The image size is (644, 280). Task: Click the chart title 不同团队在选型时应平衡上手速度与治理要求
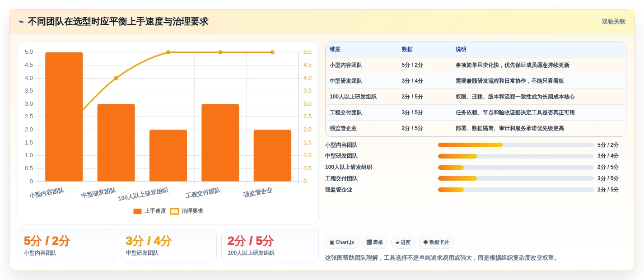[118, 22]
